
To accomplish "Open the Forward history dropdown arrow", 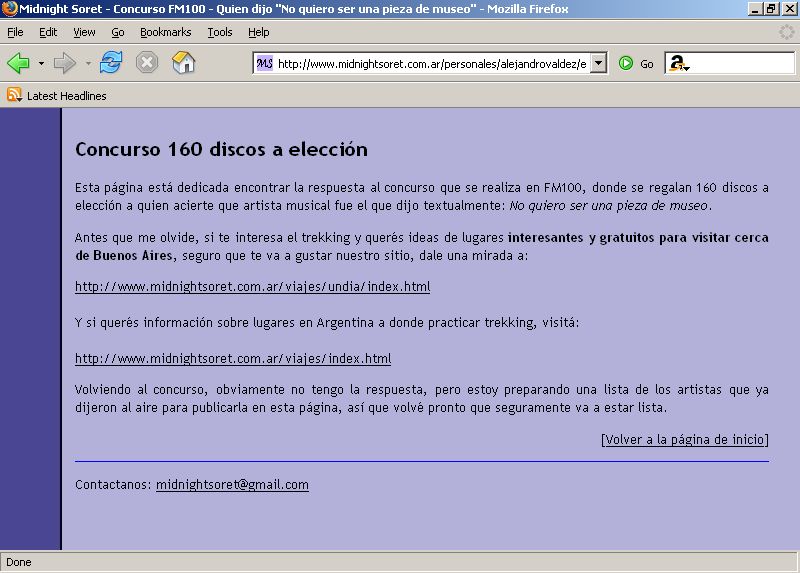I will pos(88,64).
